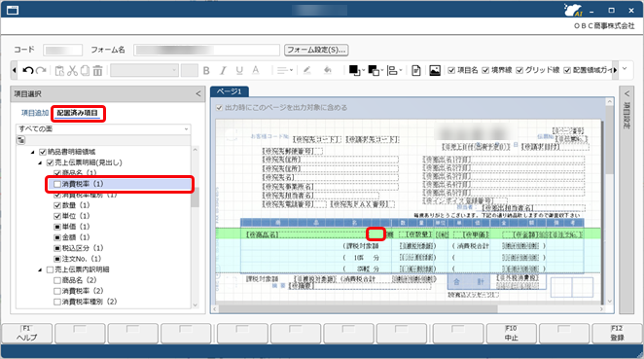Select the ページ1 tab
This screenshot has height=359, width=644.
(x=230, y=91)
